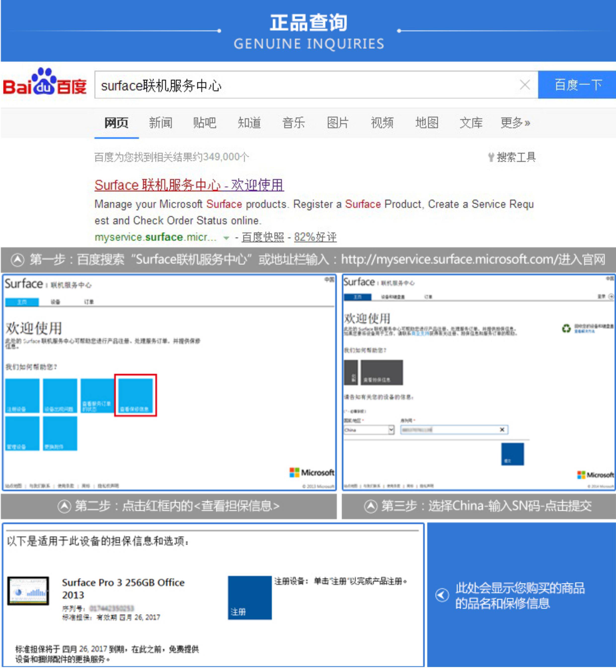616x672 pixels.
Task: Open the 百度快照 cached link
Action: coord(263,237)
